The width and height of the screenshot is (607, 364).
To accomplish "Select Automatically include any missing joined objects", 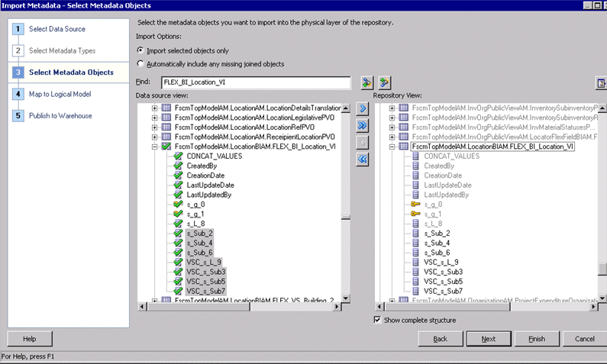I will coord(140,63).
